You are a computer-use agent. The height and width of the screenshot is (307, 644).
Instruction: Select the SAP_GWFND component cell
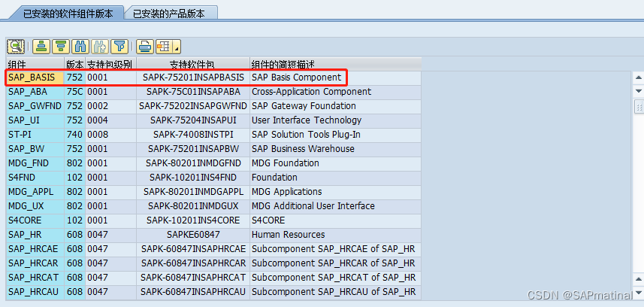click(x=35, y=106)
